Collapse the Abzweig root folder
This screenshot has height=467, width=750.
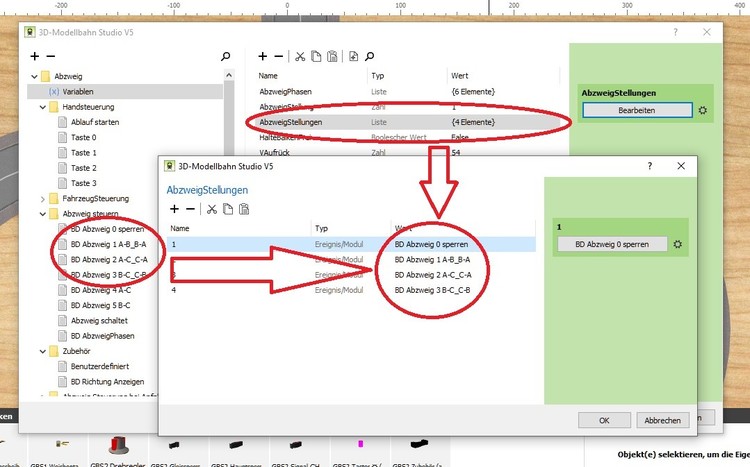pyautogui.click(x=34, y=77)
